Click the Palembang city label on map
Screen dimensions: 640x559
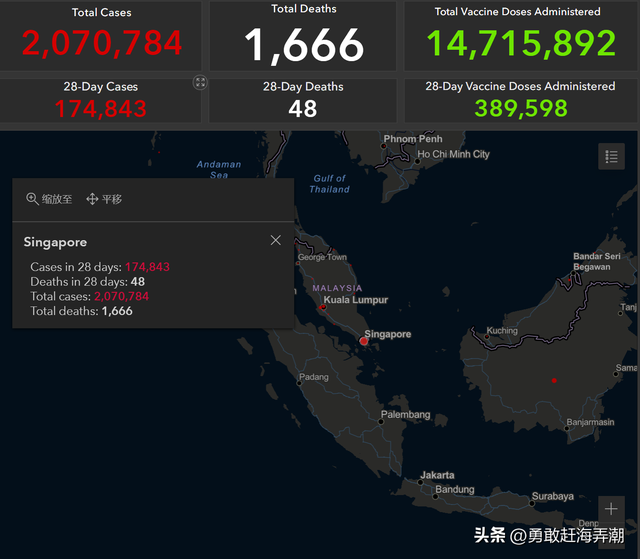point(405,415)
